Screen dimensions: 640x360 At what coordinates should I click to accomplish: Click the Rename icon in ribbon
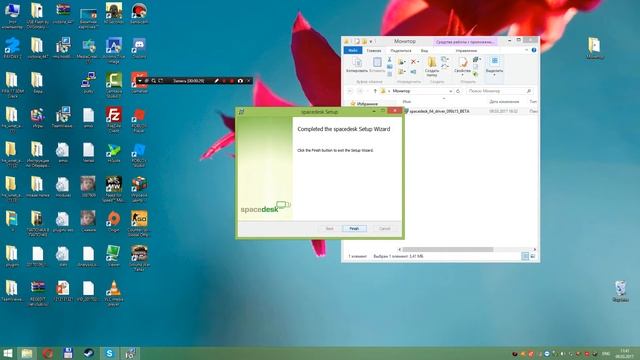tap(413, 72)
